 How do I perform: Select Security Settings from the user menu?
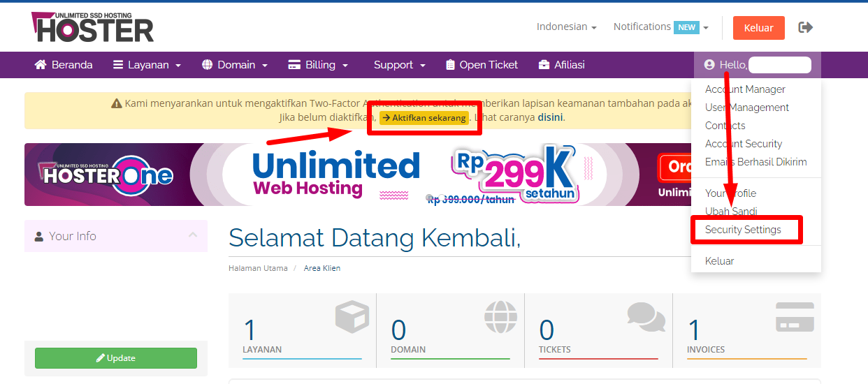[x=743, y=230]
